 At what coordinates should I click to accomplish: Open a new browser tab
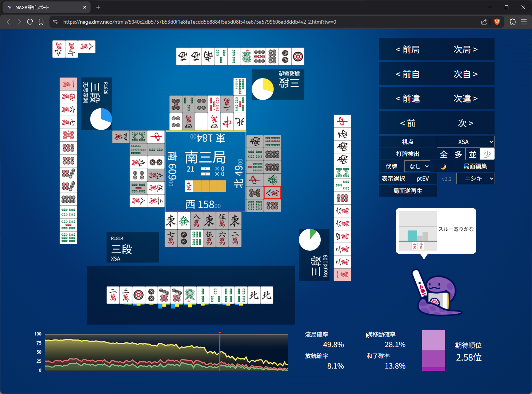pos(98,7)
